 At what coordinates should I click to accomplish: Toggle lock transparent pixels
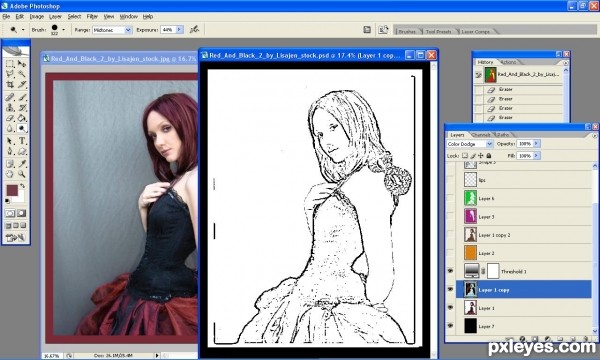465,156
